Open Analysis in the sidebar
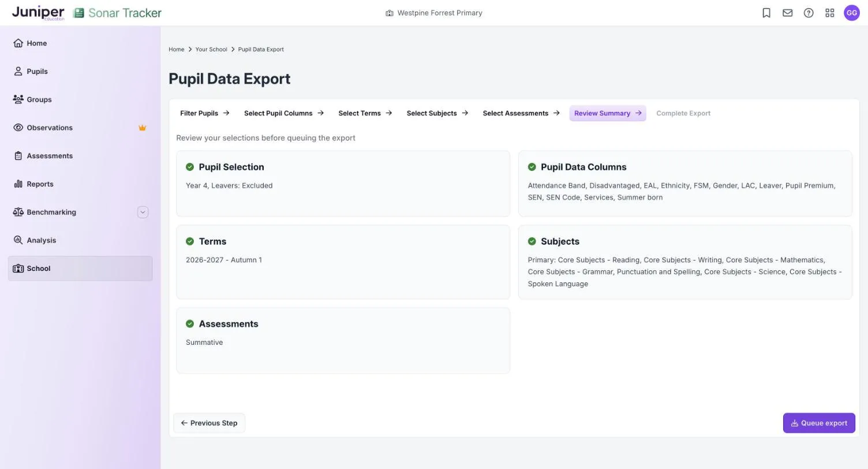Image resolution: width=868 pixels, height=469 pixels. (x=80, y=240)
